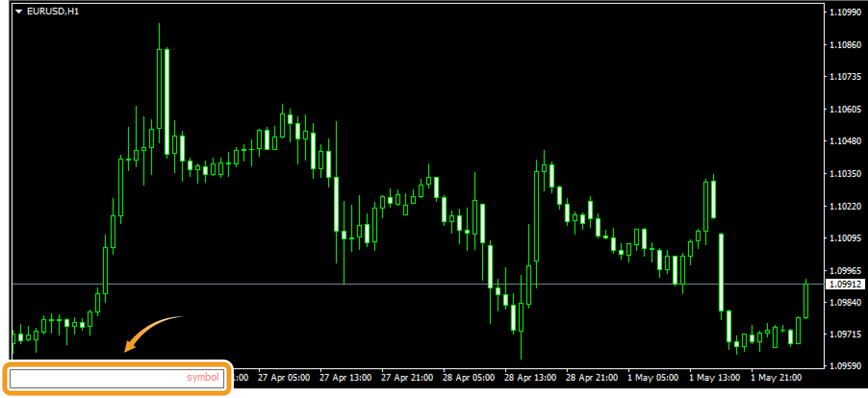Select the 28 Apr 05:00 time label
The height and width of the screenshot is (398, 868).
tap(469, 378)
